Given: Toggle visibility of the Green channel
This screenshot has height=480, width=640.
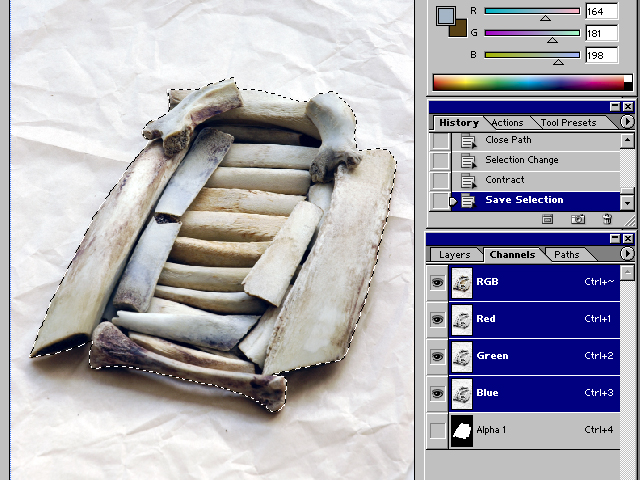Looking at the screenshot, I should pyautogui.click(x=437, y=356).
